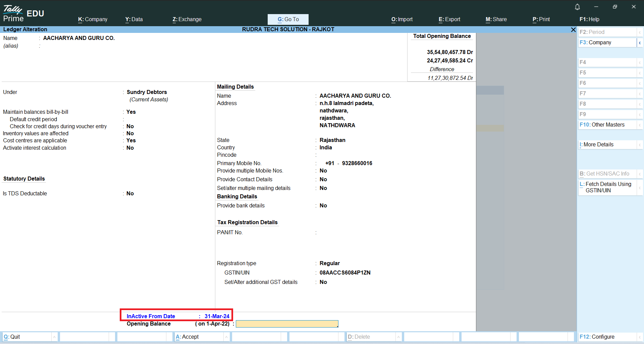This screenshot has height=344, width=644.
Task: Expand the arrow next to Q: Quit
Action: point(54,337)
